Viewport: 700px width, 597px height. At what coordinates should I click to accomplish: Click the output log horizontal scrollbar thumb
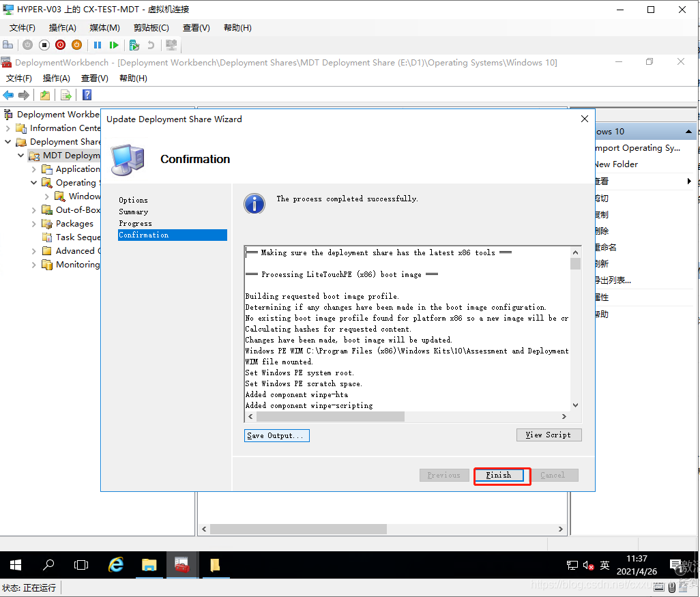[x=330, y=417]
